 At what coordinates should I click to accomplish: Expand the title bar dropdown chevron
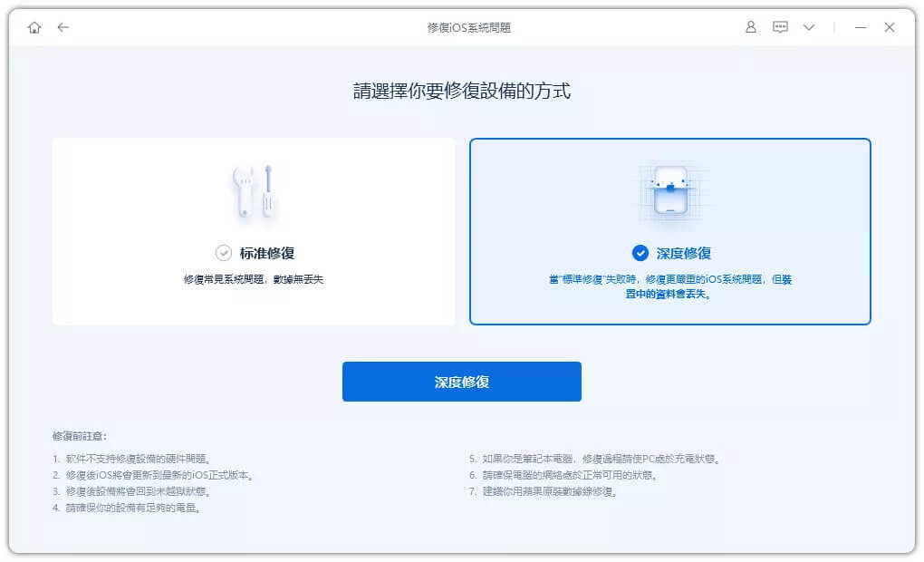pyautogui.click(x=809, y=27)
